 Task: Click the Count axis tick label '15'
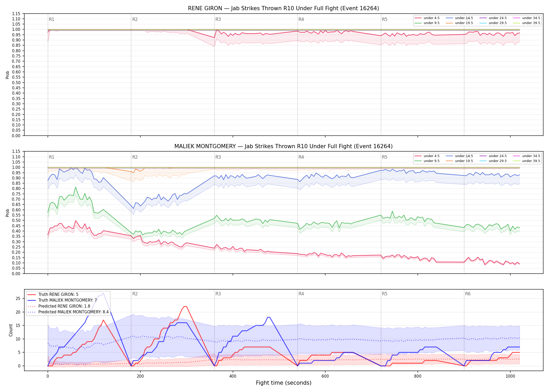click(x=18, y=326)
